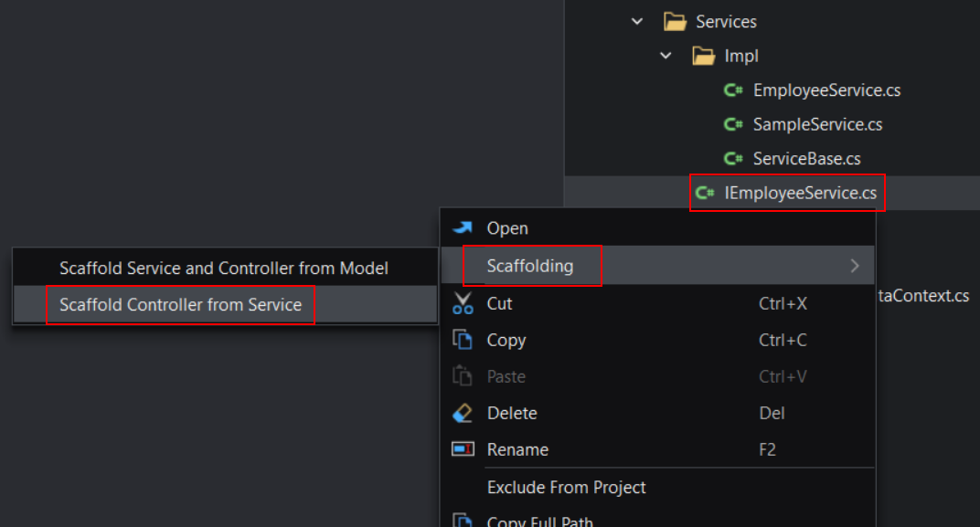This screenshot has height=527, width=980.
Task: Click the Delete eraser icon
Action: [x=463, y=413]
